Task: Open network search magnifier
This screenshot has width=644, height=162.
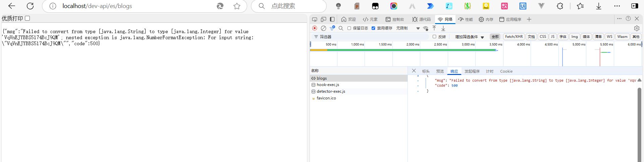Action: [341, 28]
